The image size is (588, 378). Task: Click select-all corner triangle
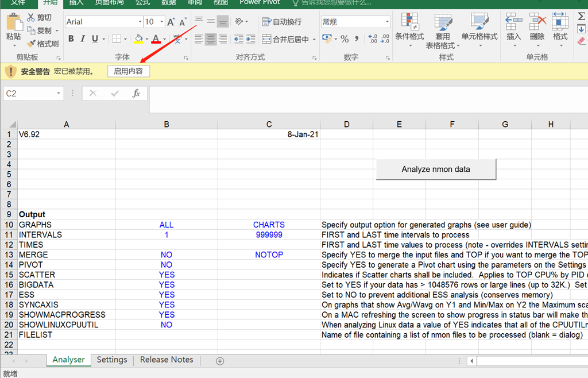[13, 124]
